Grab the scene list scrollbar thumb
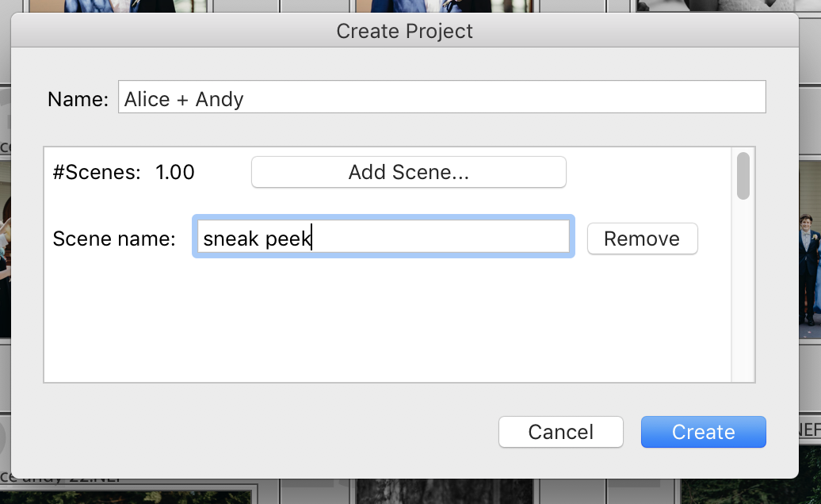 point(743,176)
